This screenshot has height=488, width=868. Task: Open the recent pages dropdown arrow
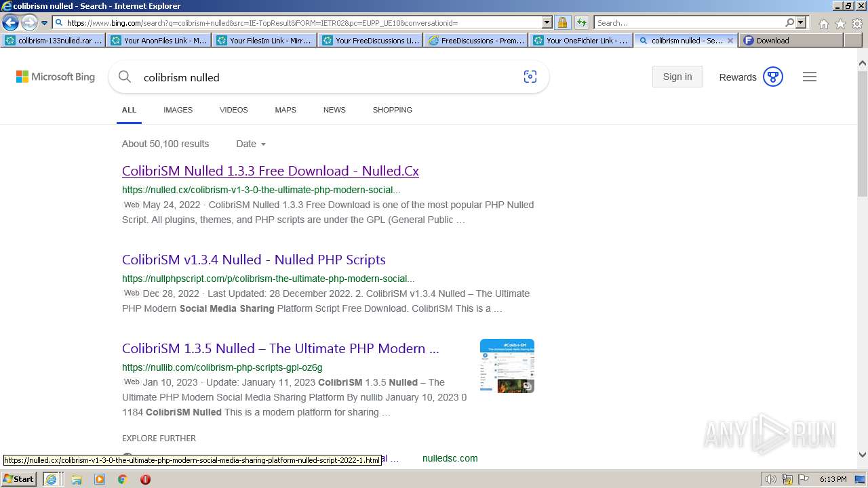tap(44, 23)
